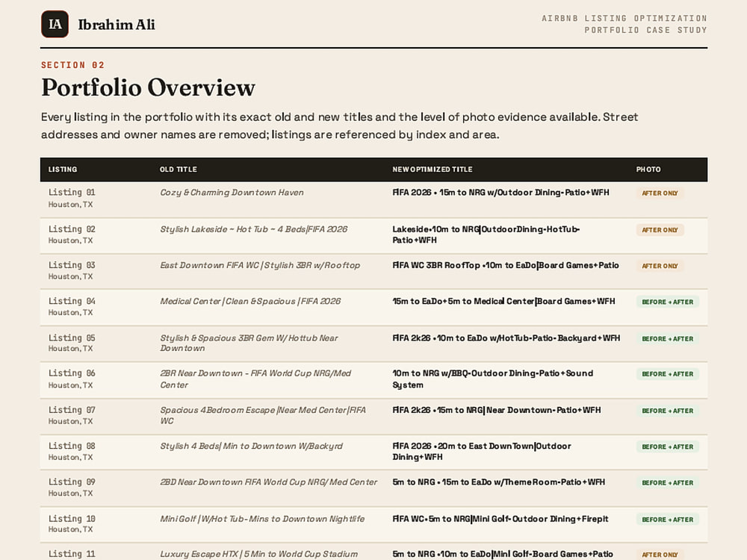Click the 'After Only' badge for Listing 03

(x=660, y=266)
